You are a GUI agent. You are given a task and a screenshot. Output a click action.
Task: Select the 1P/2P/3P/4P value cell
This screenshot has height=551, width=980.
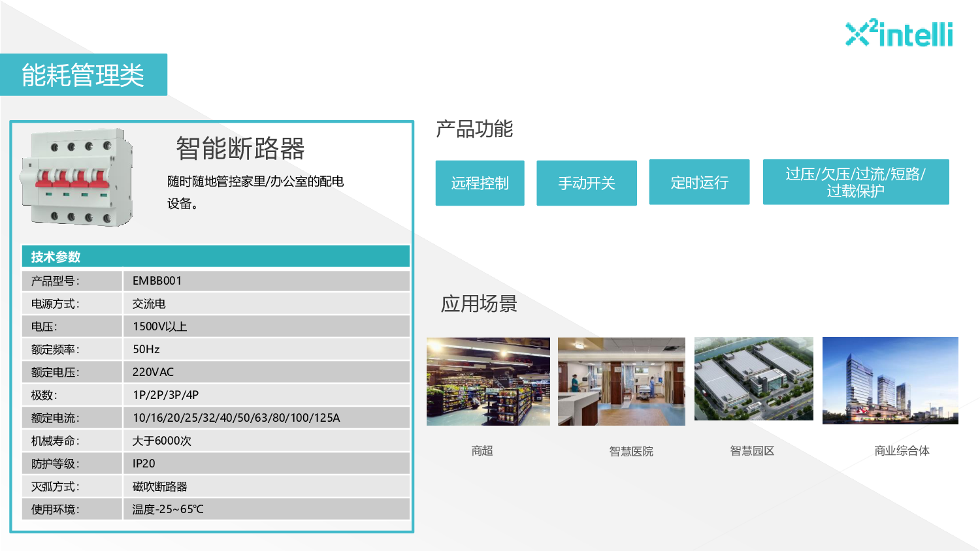point(267,395)
